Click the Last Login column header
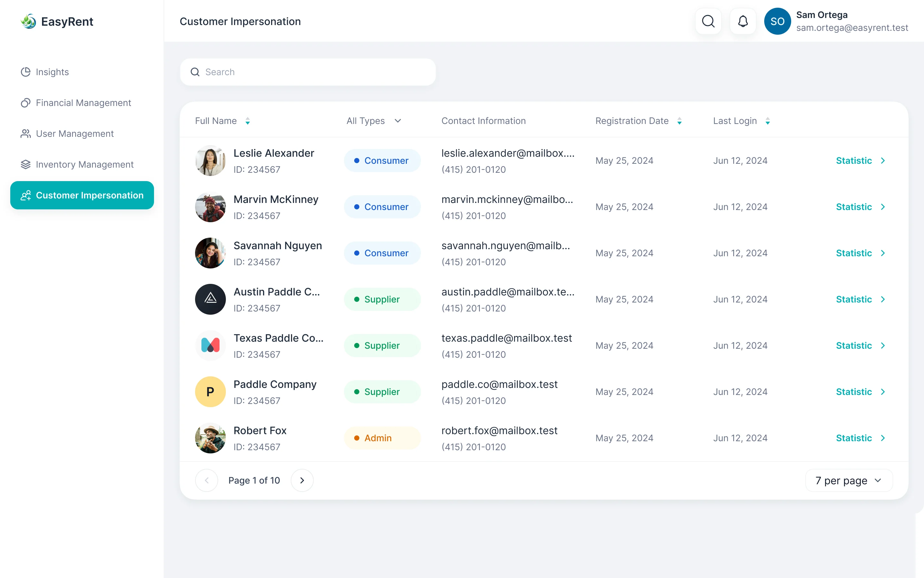 735,121
